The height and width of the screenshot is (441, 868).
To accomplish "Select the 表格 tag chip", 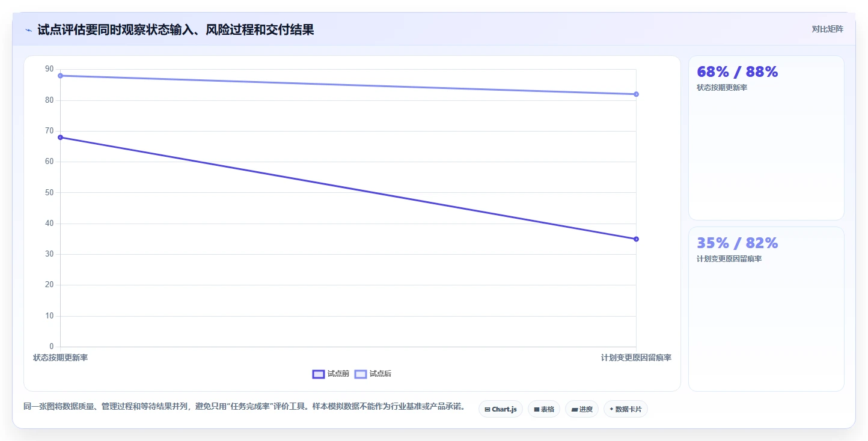I will pyautogui.click(x=544, y=409).
